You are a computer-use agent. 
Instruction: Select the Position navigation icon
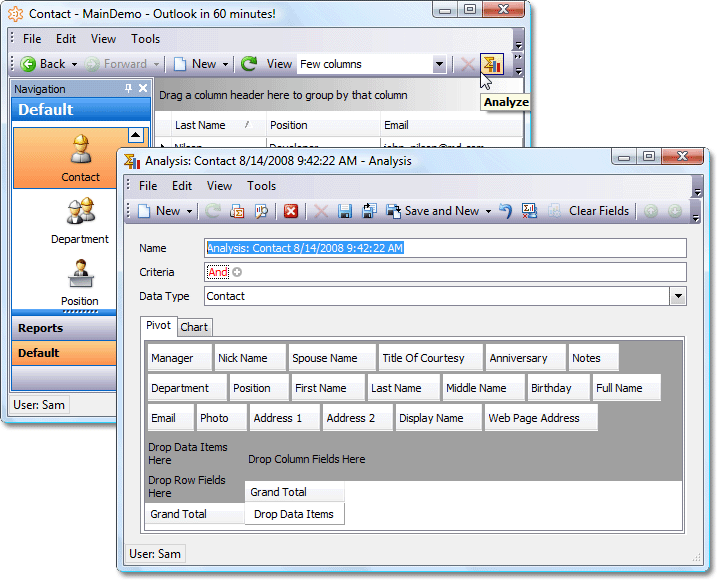tap(80, 281)
